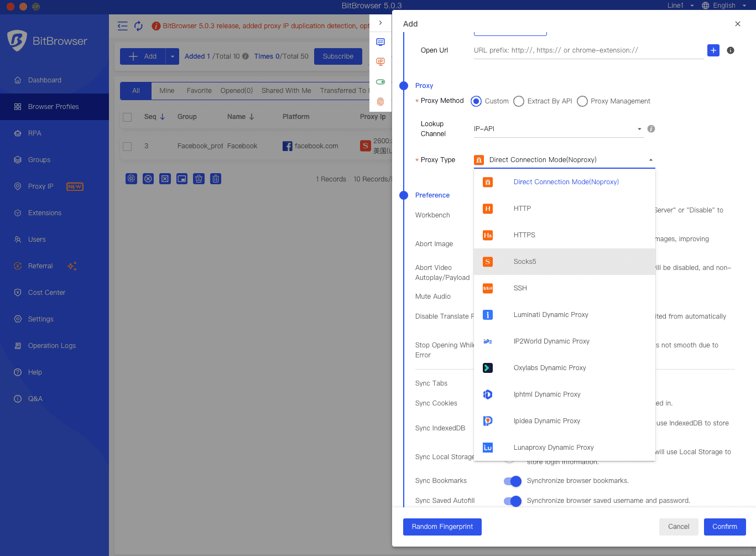Click the trash delete icon below table
This screenshot has width=756, height=556.
click(x=216, y=179)
